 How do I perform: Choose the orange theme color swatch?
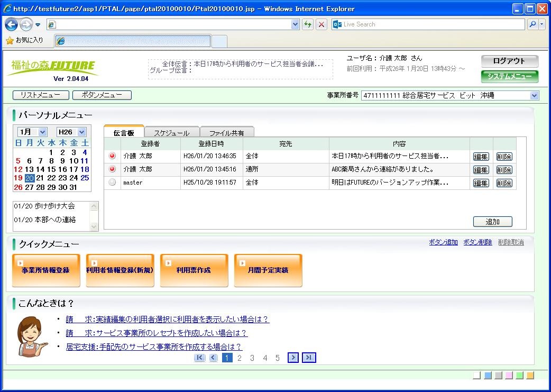530,376
